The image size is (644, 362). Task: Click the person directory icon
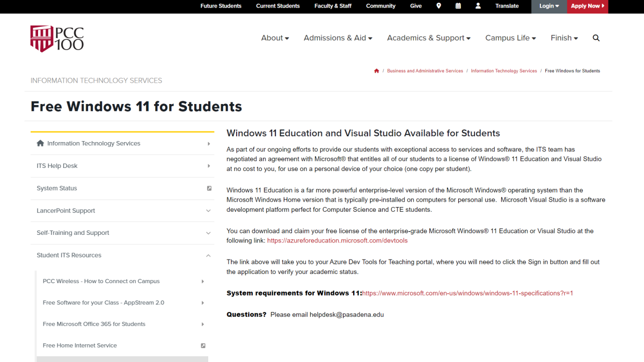tap(478, 6)
